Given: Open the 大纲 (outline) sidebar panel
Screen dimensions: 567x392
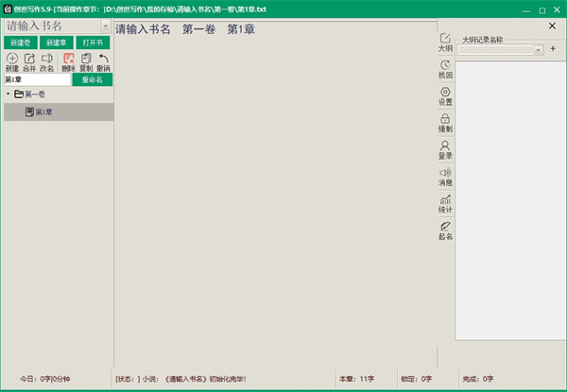Looking at the screenshot, I should pyautogui.click(x=445, y=42).
